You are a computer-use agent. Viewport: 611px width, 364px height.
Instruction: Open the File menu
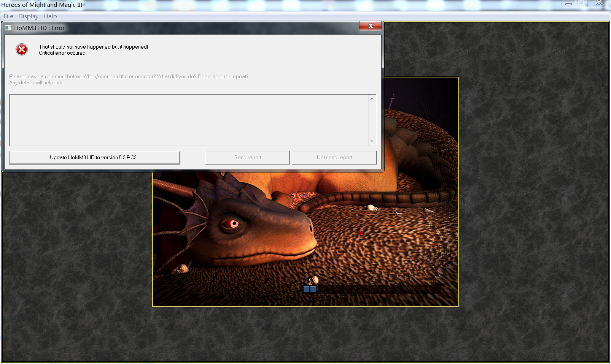[8, 16]
